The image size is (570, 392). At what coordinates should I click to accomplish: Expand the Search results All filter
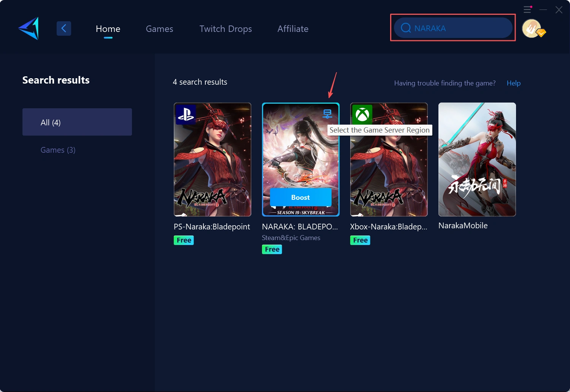pos(77,122)
